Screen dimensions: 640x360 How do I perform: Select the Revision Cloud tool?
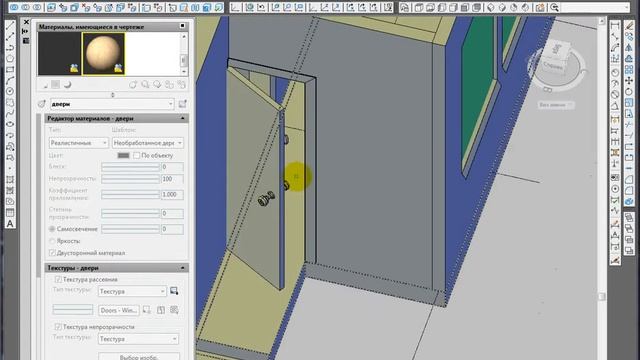(10, 102)
